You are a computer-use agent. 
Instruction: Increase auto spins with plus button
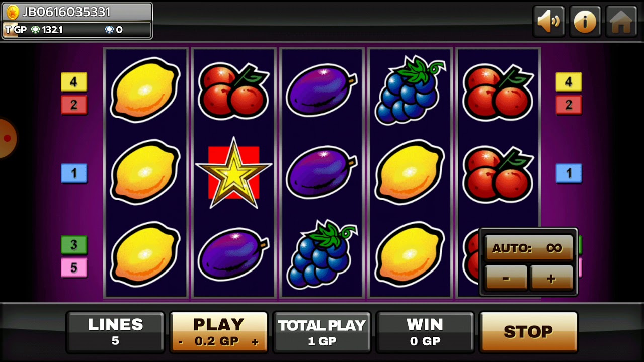(x=551, y=278)
